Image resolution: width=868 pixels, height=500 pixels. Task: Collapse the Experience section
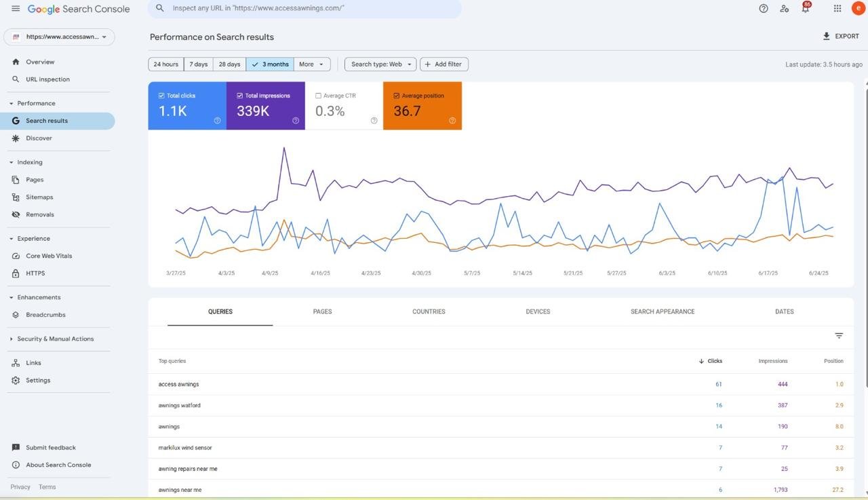[11, 239]
